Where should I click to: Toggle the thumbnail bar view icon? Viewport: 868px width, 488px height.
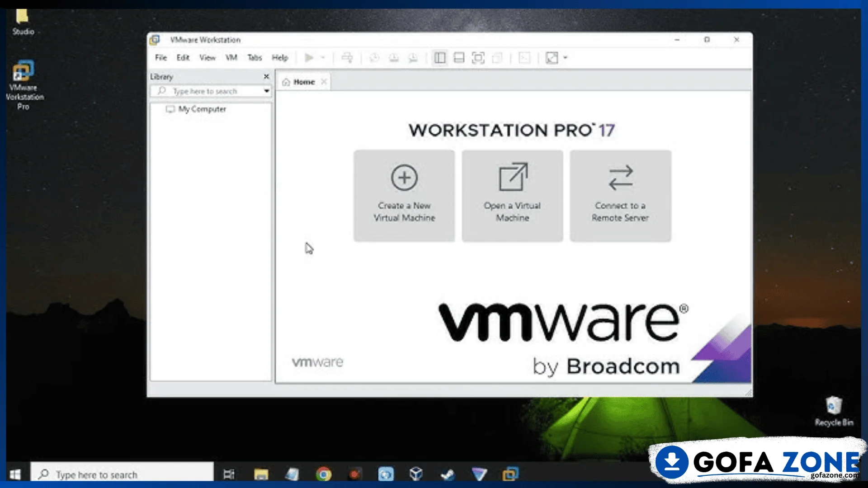click(459, 58)
